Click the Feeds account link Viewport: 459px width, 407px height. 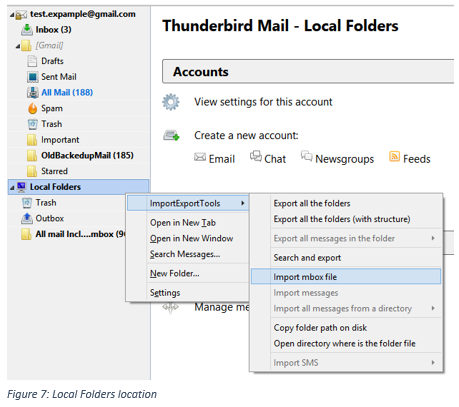(x=417, y=159)
